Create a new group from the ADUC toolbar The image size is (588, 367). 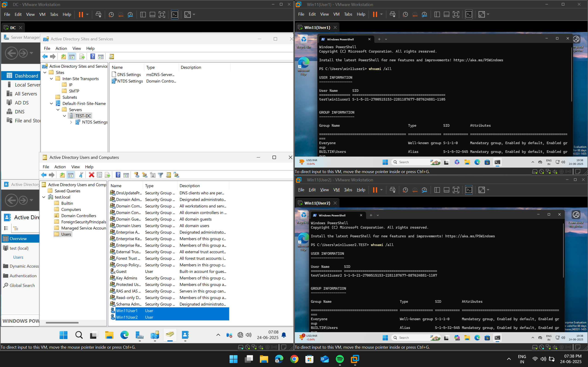click(145, 175)
